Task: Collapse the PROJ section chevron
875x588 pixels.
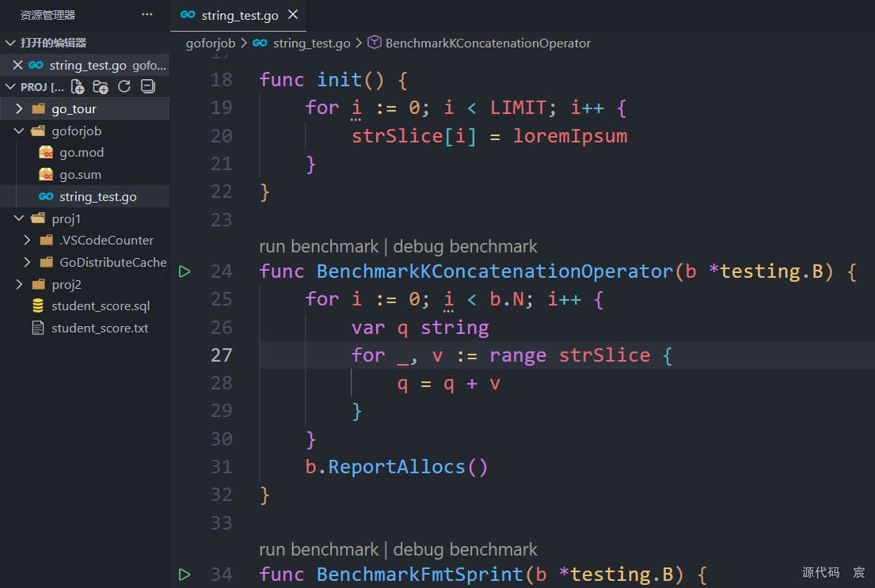Action: tap(10, 86)
